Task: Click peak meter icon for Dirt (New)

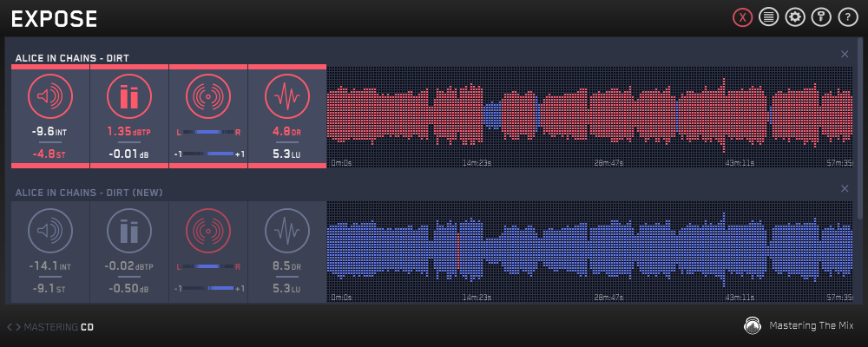Action: pos(129,232)
